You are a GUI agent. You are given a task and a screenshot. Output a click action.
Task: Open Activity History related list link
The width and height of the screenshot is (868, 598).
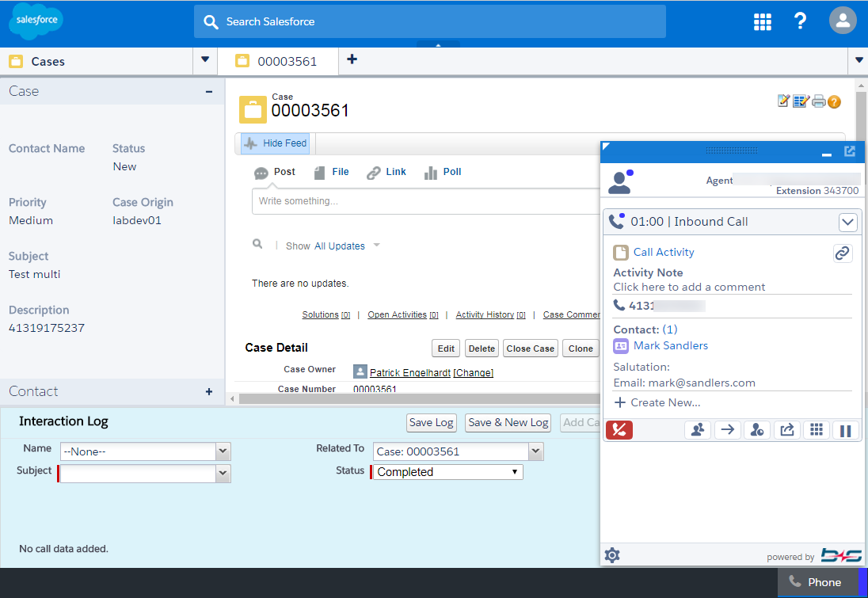(490, 314)
